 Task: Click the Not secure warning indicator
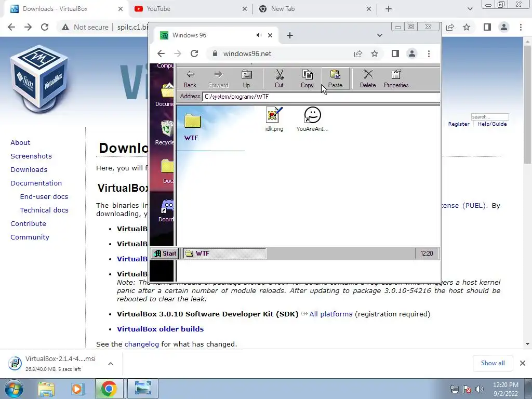[x=85, y=27]
